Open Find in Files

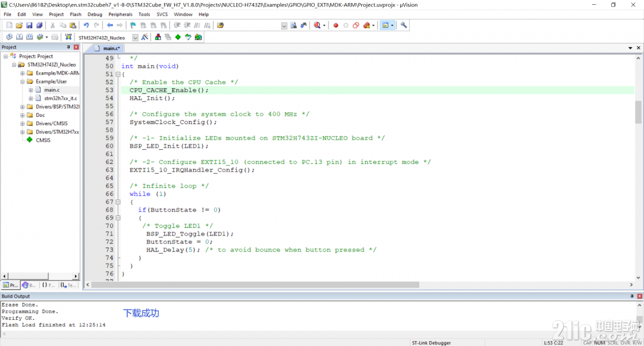pos(221,26)
